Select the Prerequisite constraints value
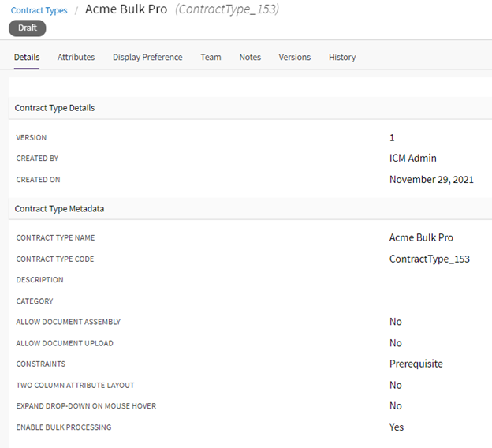The height and width of the screenshot is (448, 492). pyautogui.click(x=416, y=364)
